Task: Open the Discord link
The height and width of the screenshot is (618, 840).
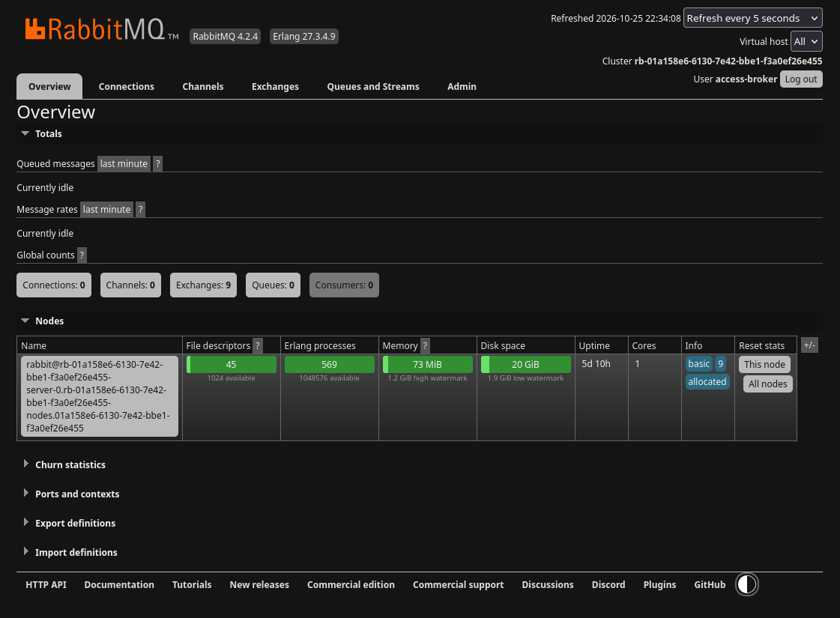Action: click(608, 584)
